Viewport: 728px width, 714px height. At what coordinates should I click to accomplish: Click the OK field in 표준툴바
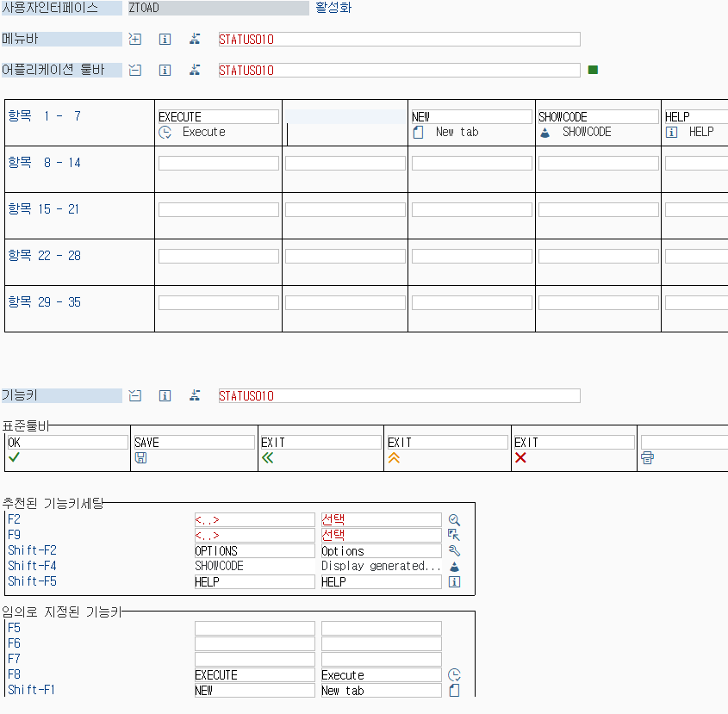67,443
